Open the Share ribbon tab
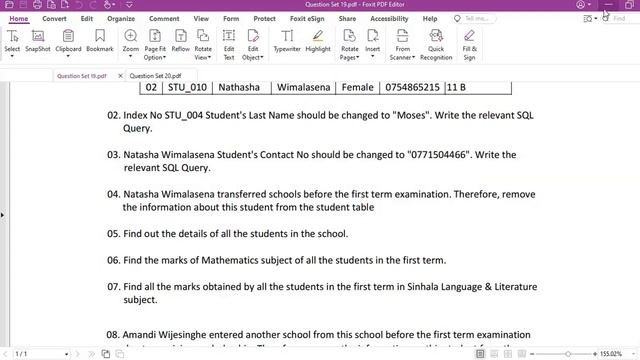Screen dimensions: 640x360 coord(347,19)
